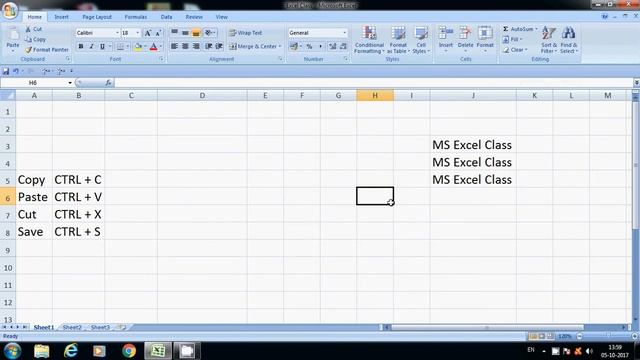Click the Percent Style button
Viewport: 640px width, 360px height.
[309, 47]
